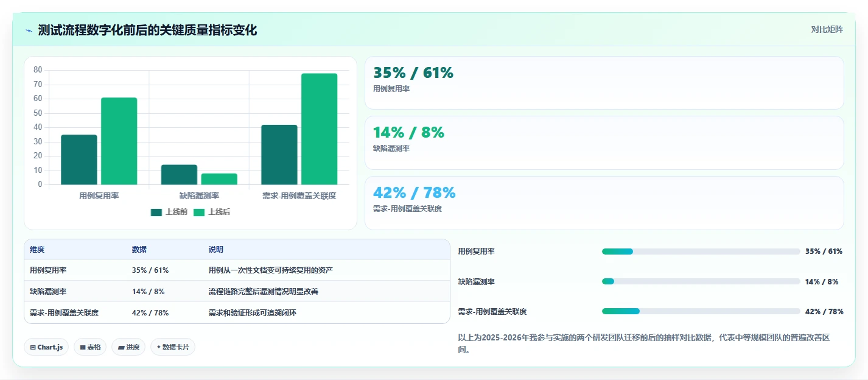Image resolution: width=868 pixels, height=380 pixels.
Task: Click the Chart.js tag chip
Action: tap(47, 347)
